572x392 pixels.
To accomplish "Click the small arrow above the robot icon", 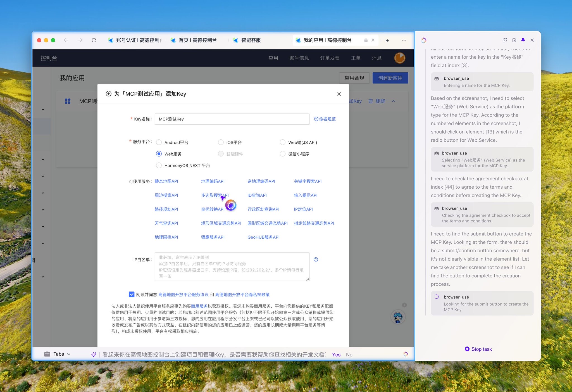I will [404, 305].
